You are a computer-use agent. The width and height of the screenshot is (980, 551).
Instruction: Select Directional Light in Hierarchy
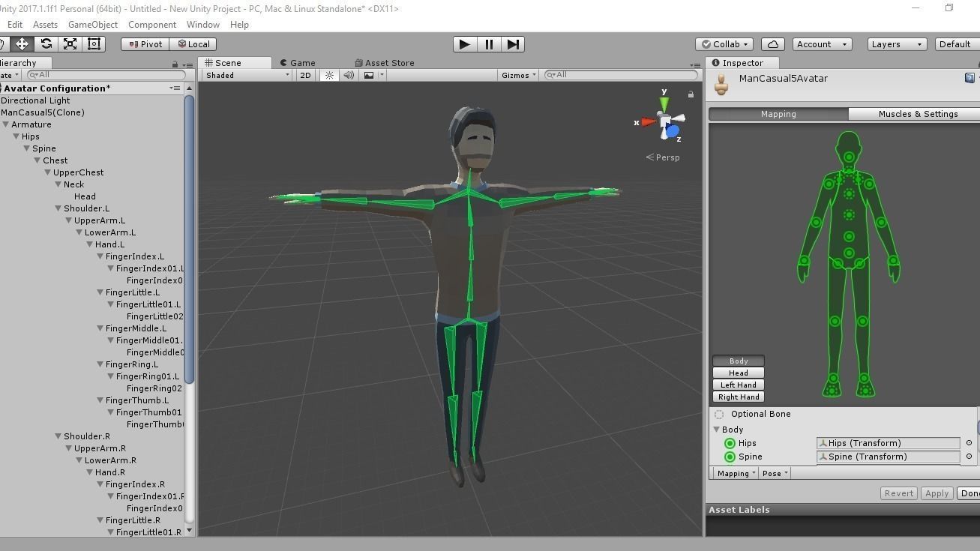[x=35, y=100]
